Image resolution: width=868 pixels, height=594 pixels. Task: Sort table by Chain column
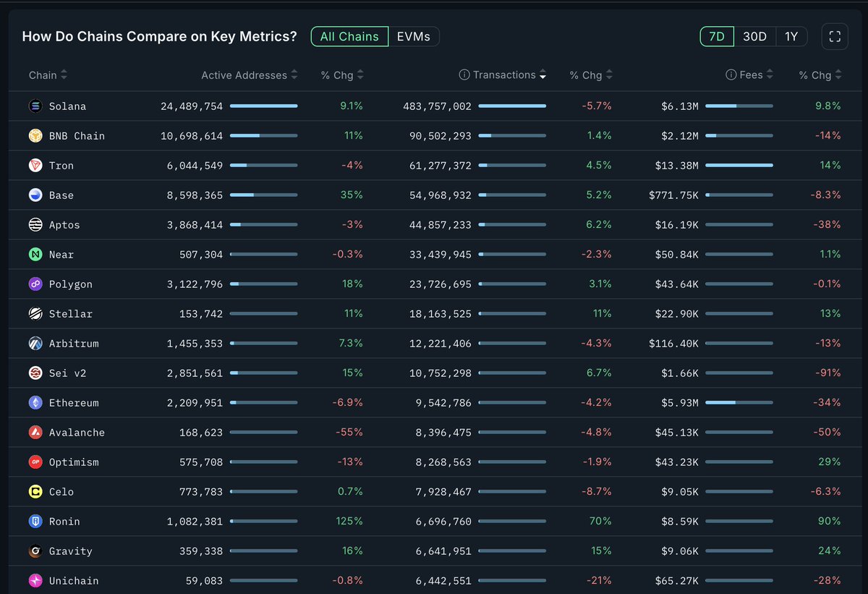point(48,75)
